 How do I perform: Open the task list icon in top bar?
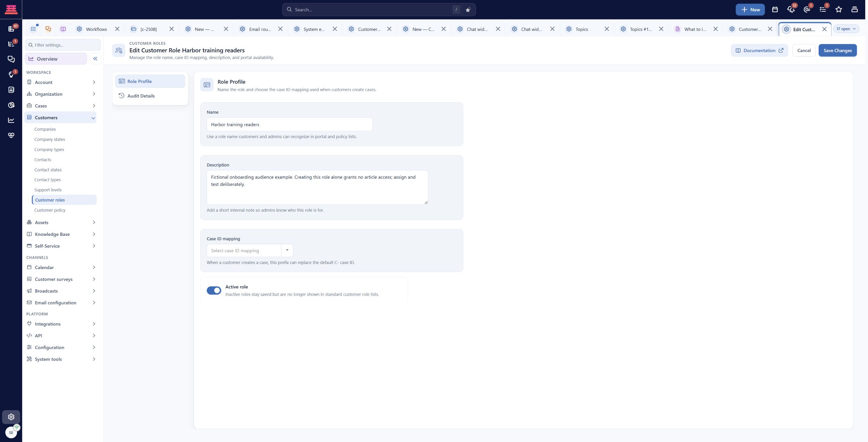click(x=823, y=10)
